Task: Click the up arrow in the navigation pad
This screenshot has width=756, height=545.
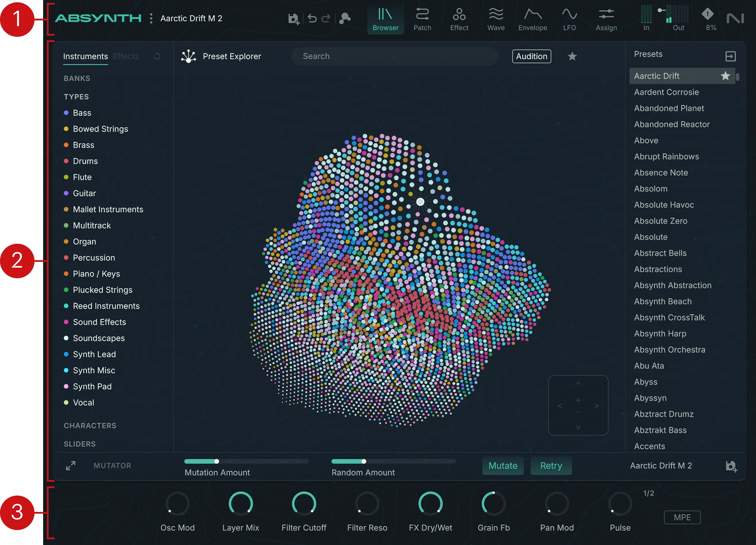Action: 578,384
